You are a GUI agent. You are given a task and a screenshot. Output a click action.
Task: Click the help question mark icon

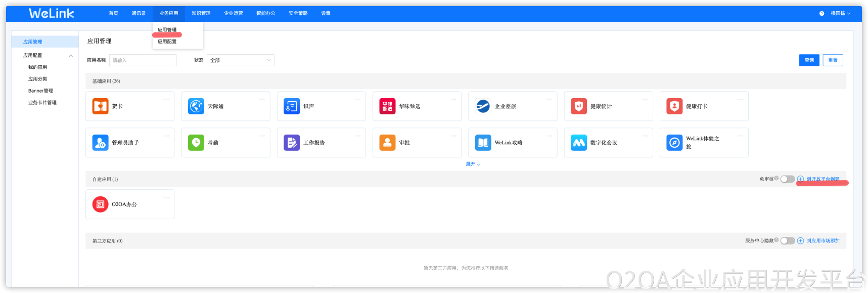[x=821, y=14]
